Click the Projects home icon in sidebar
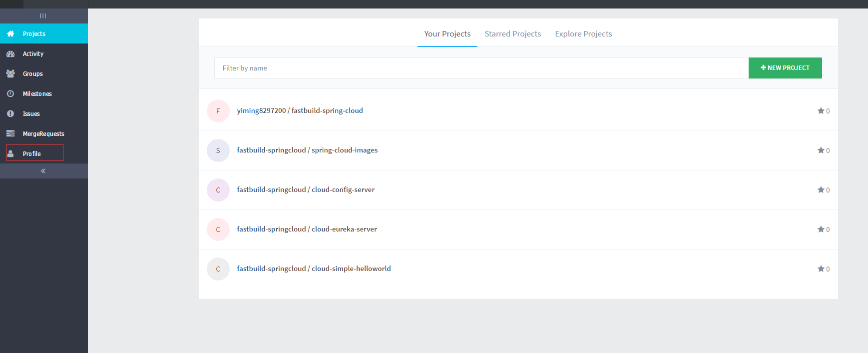This screenshot has height=353, width=868. click(10, 33)
